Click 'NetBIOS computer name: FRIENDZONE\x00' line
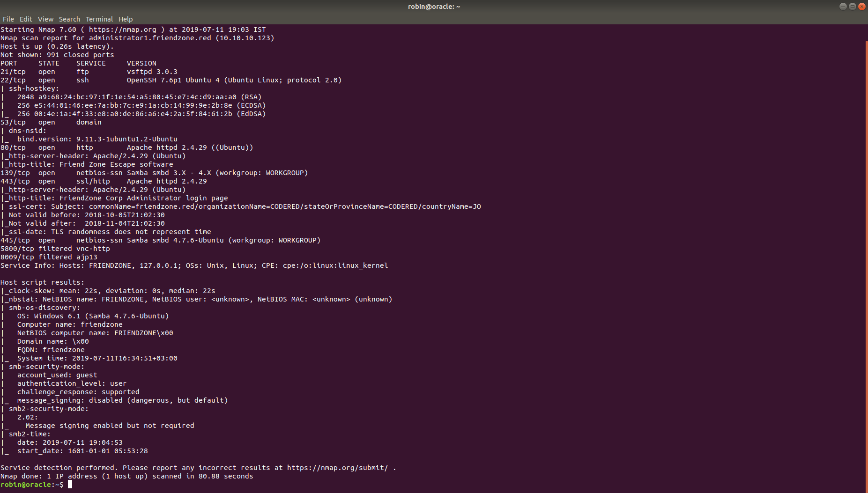 (95, 333)
